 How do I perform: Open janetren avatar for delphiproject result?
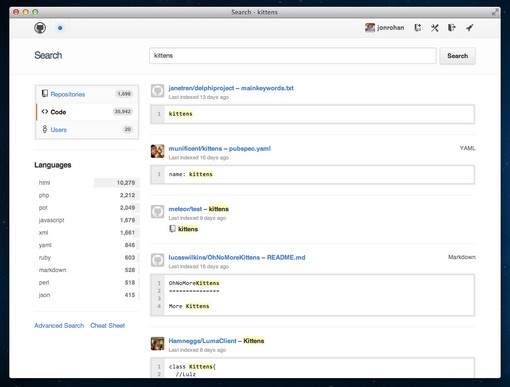[157, 91]
